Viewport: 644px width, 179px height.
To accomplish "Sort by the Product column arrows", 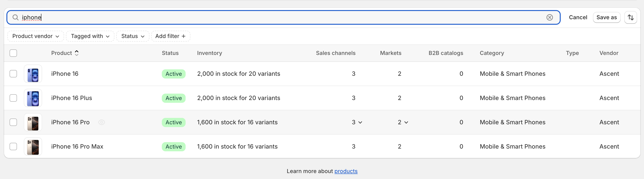I will coord(77,53).
